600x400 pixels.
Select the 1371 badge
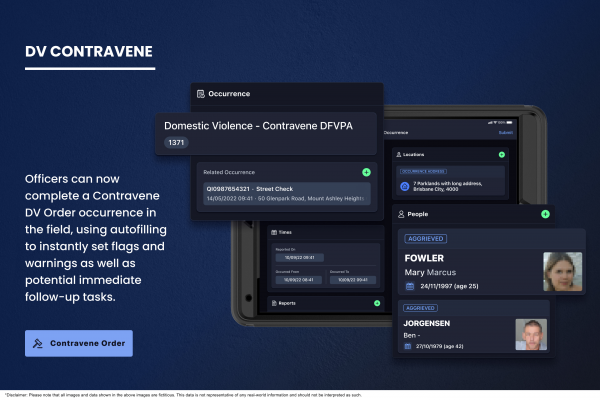[176, 144]
